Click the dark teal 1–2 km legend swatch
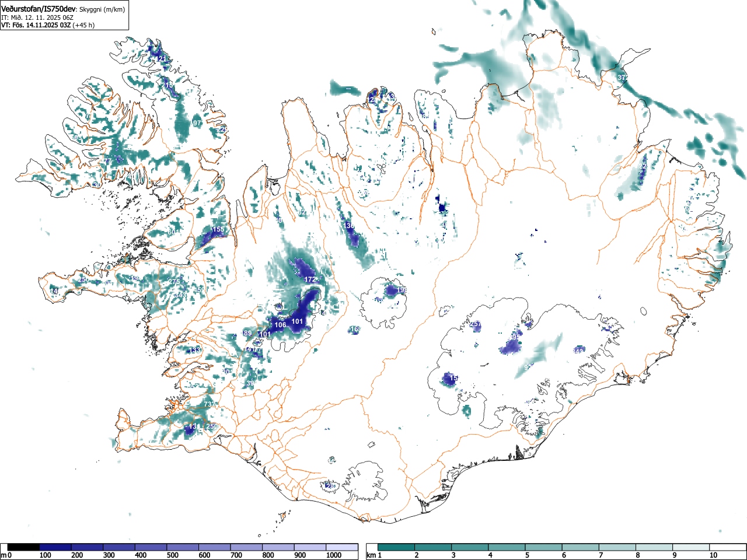 [x=397, y=547]
